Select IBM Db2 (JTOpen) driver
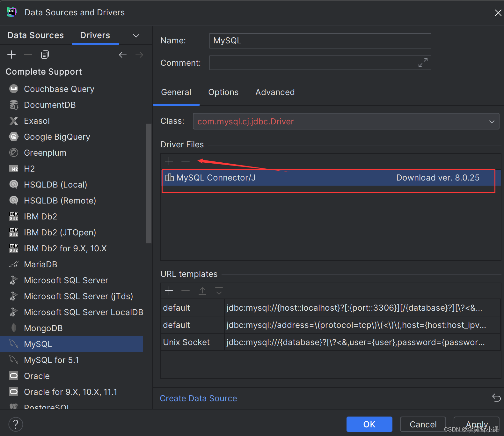Viewport: 504px width, 436px height. click(x=71, y=232)
